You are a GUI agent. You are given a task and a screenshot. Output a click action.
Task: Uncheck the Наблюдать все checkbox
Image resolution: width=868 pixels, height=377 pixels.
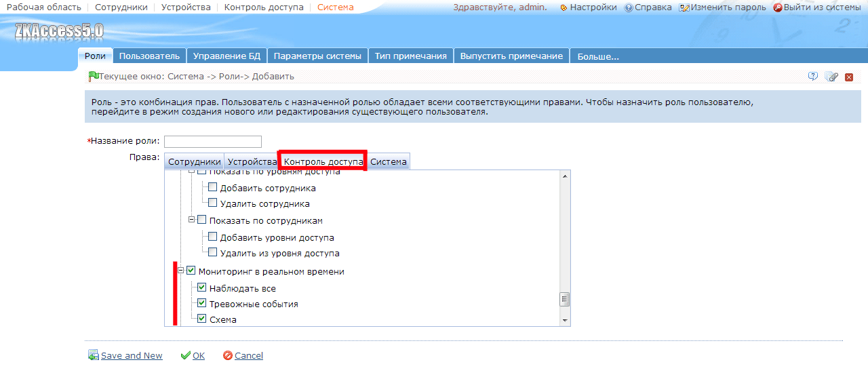pyautogui.click(x=202, y=287)
